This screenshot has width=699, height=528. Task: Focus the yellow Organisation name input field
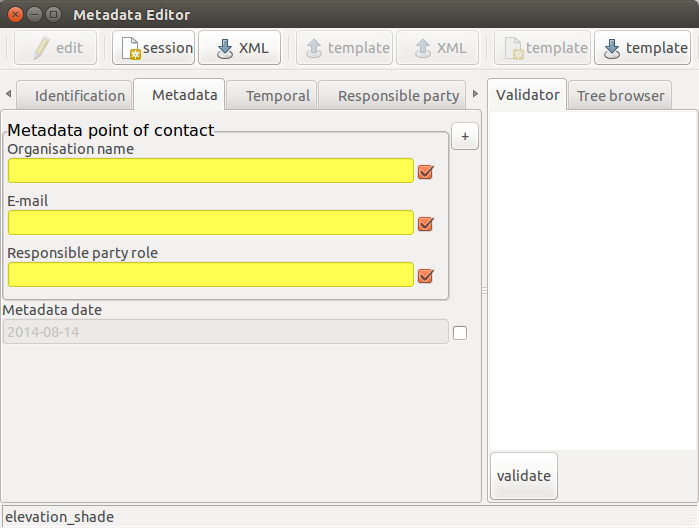point(211,170)
